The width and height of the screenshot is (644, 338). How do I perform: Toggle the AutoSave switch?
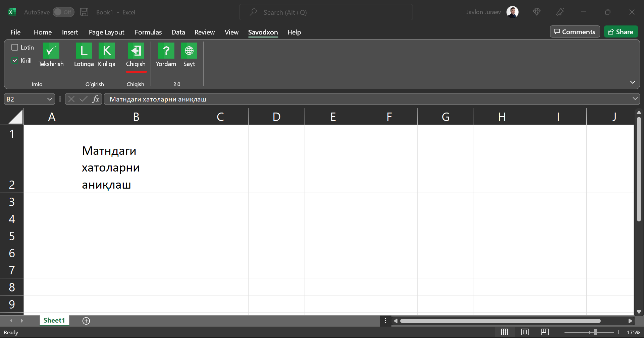(63, 12)
